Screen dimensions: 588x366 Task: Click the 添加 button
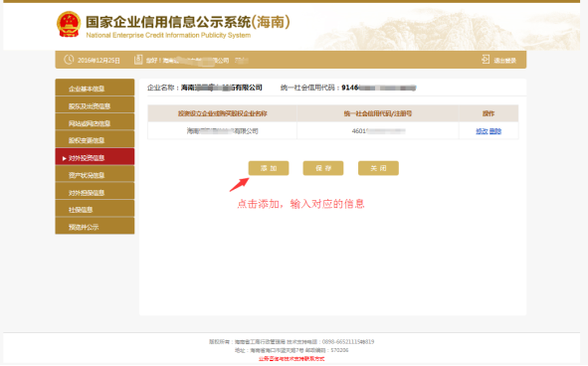coord(269,168)
